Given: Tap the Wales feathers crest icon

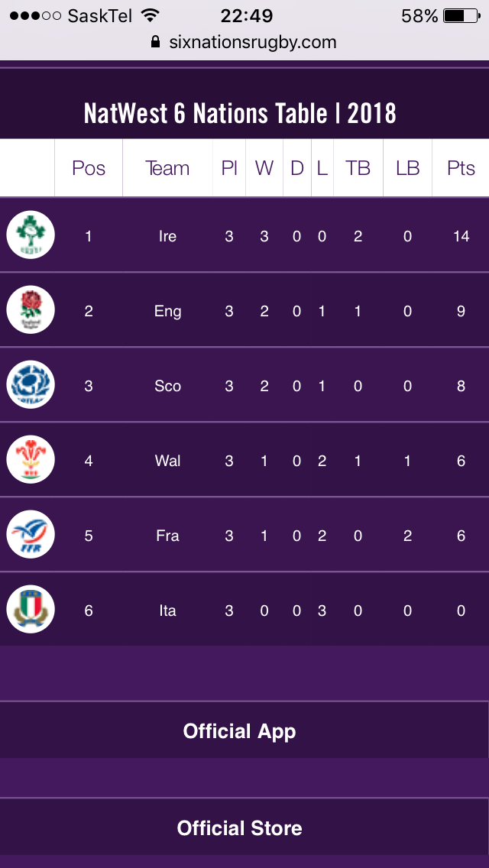Looking at the screenshot, I should pyautogui.click(x=31, y=460).
